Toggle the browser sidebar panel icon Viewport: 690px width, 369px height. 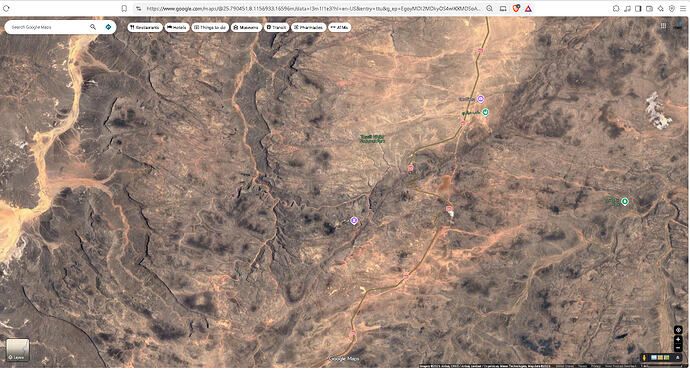[x=638, y=8]
